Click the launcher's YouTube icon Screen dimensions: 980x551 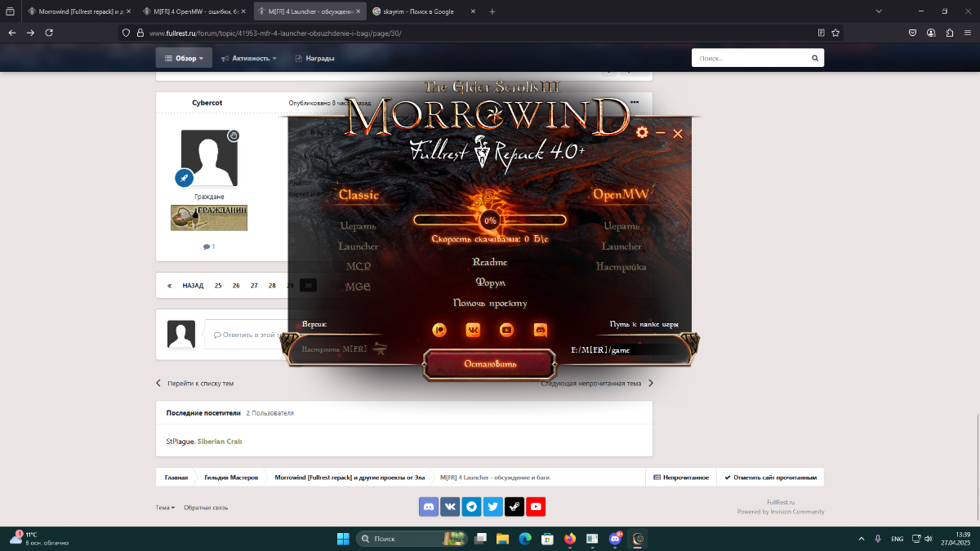[506, 330]
